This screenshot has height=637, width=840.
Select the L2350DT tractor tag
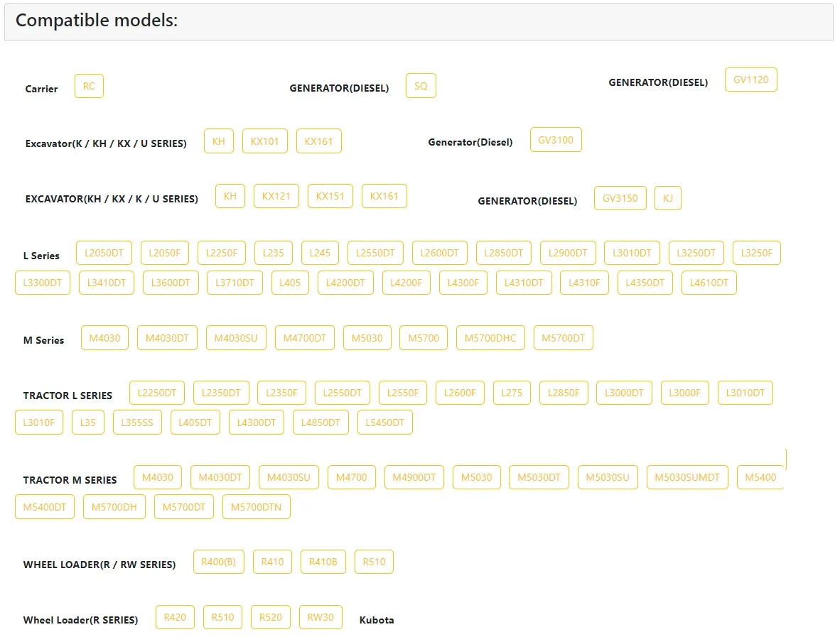[x=221, y=393]
